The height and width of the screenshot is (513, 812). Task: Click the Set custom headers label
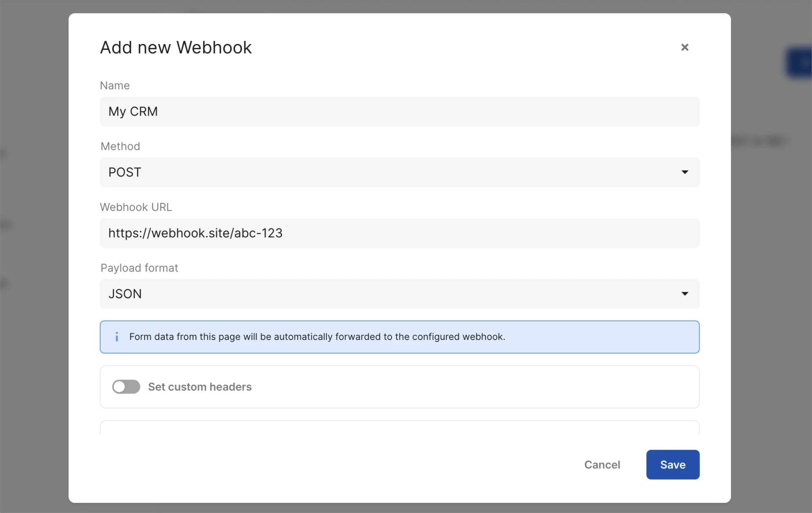point(200,387)
